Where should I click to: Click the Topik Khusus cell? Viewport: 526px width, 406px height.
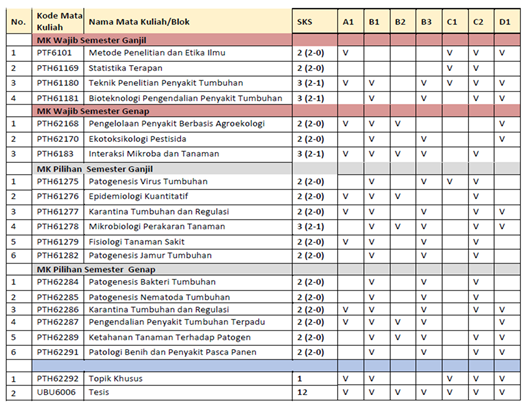(188, 378)
